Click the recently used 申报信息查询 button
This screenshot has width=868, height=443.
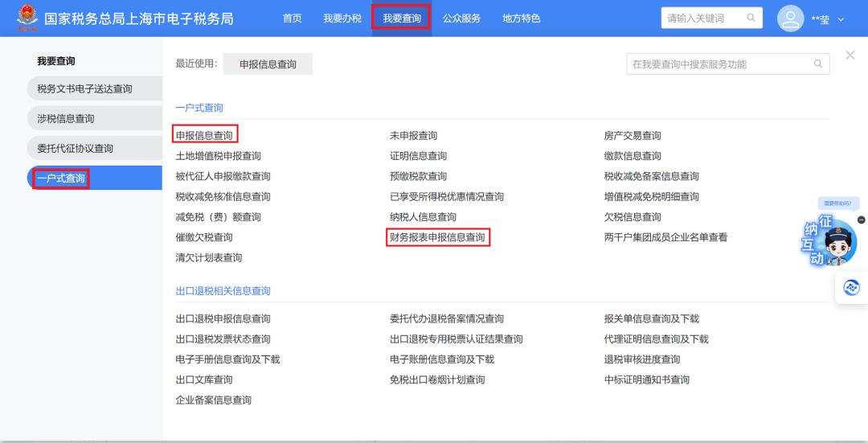tap(268, 64)
